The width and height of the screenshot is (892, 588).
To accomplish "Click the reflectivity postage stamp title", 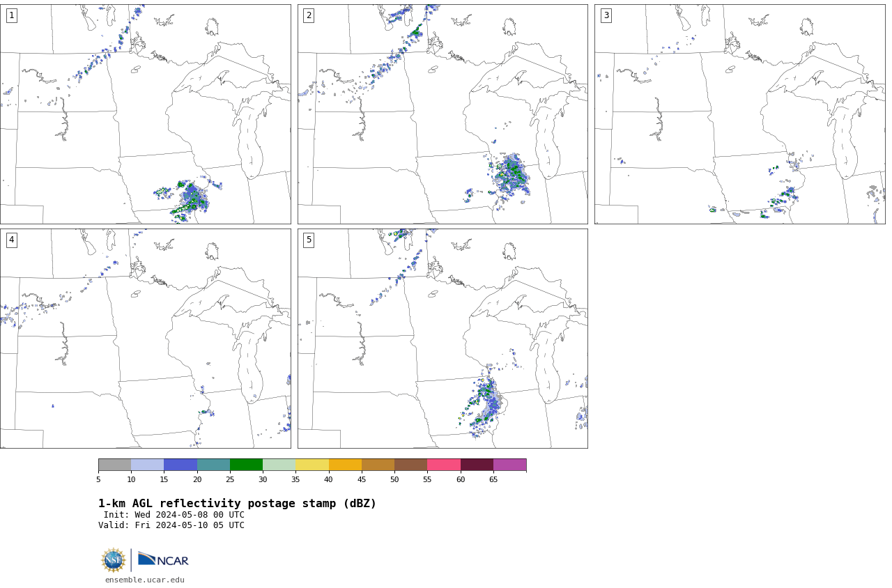I will 237,504.
